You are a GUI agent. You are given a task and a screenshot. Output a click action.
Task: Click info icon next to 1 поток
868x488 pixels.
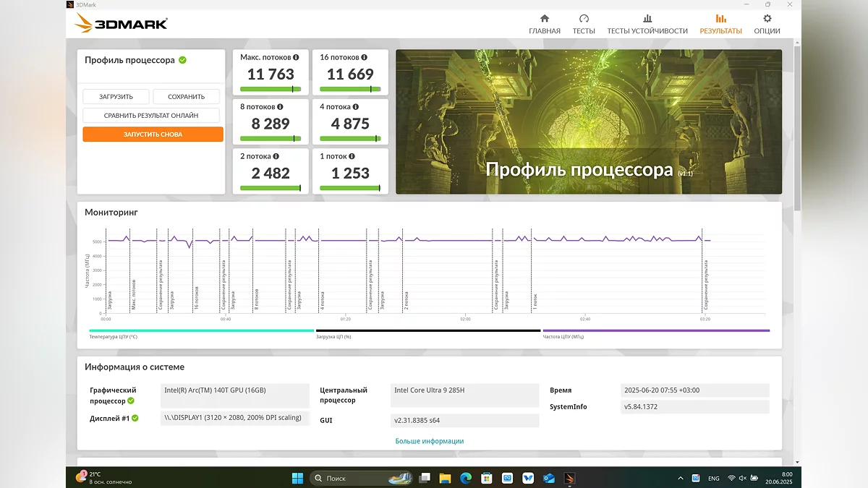pos(352,156)
